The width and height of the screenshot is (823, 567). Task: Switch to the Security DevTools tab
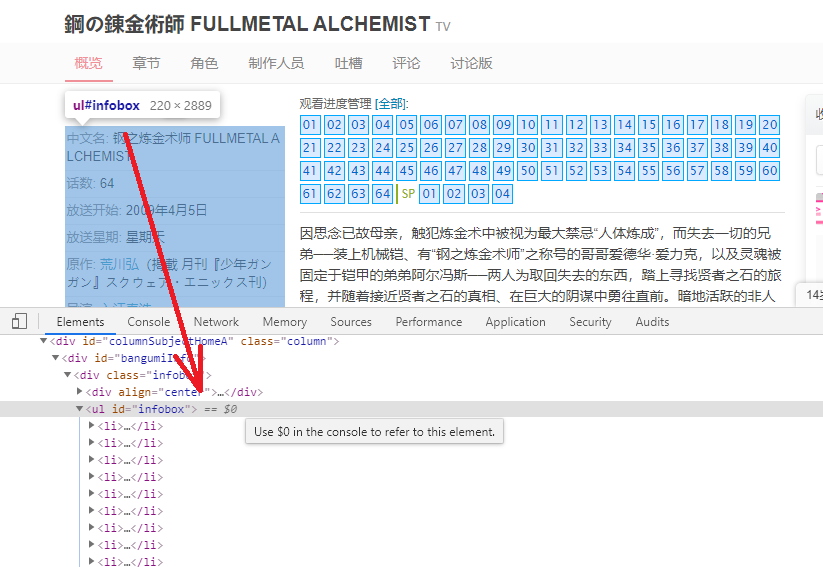coord(590,322)
